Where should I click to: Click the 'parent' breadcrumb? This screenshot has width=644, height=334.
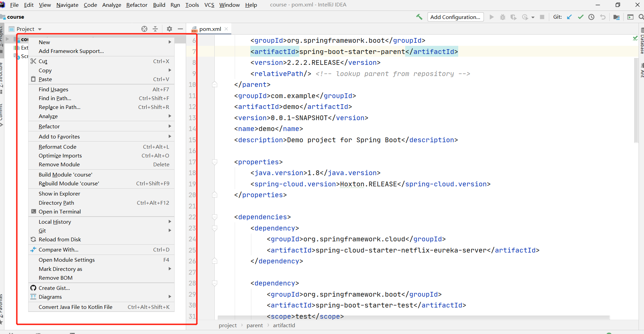pos(255,326)
